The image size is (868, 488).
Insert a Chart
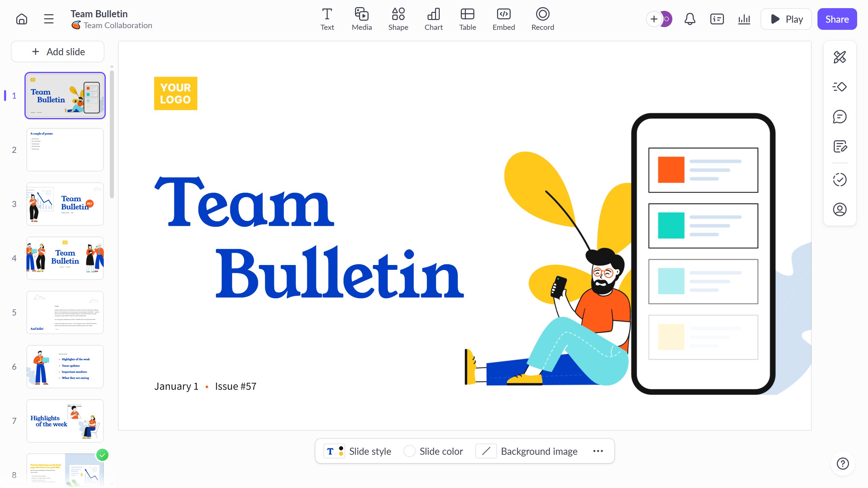point(433,19)
